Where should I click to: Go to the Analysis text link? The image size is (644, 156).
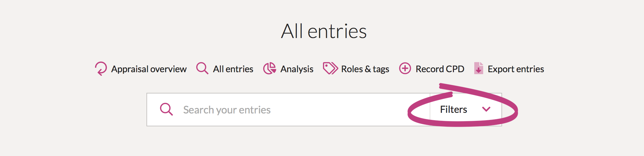297,69
